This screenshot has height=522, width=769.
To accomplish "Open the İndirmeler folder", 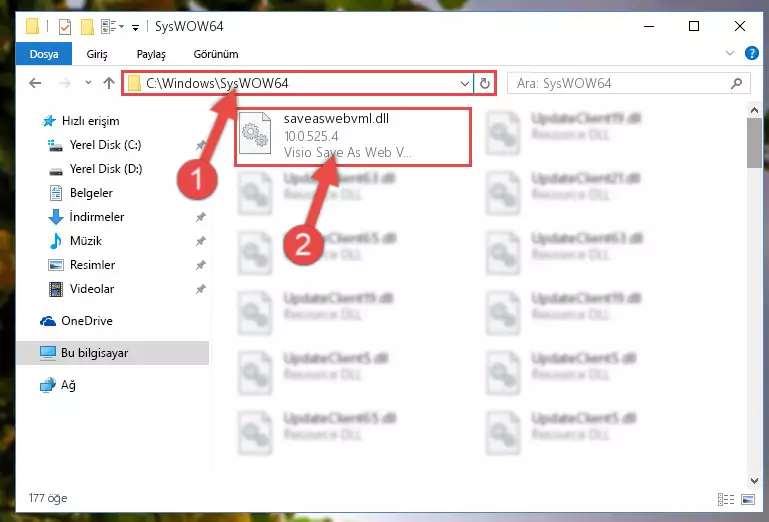I will pos(97,217).
